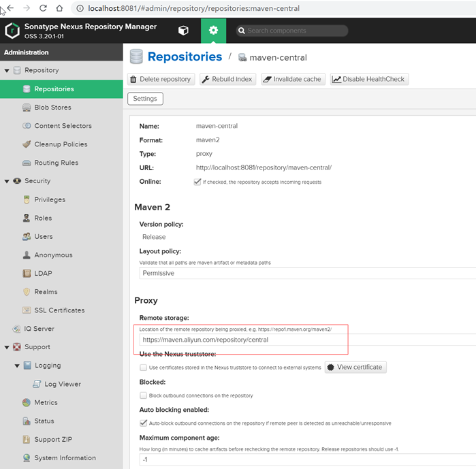Open Repositories in the sidebar
This screenshot has height=469, width=476.
61,89
